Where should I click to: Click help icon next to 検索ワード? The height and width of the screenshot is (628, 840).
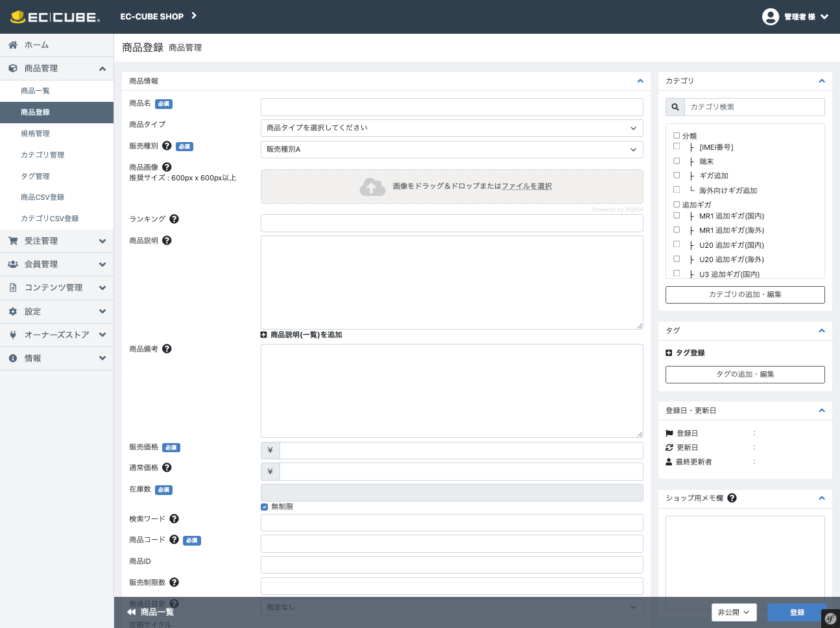pos(174,518)
